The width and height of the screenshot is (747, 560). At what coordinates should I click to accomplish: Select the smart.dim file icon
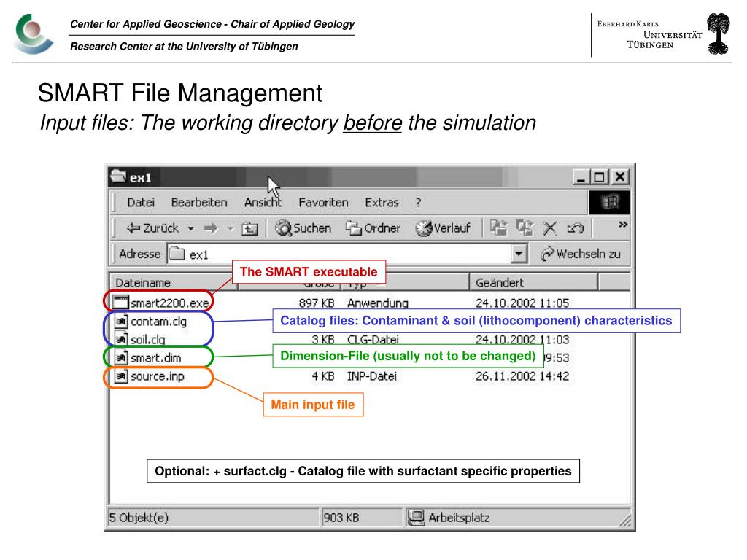point(122,357)
